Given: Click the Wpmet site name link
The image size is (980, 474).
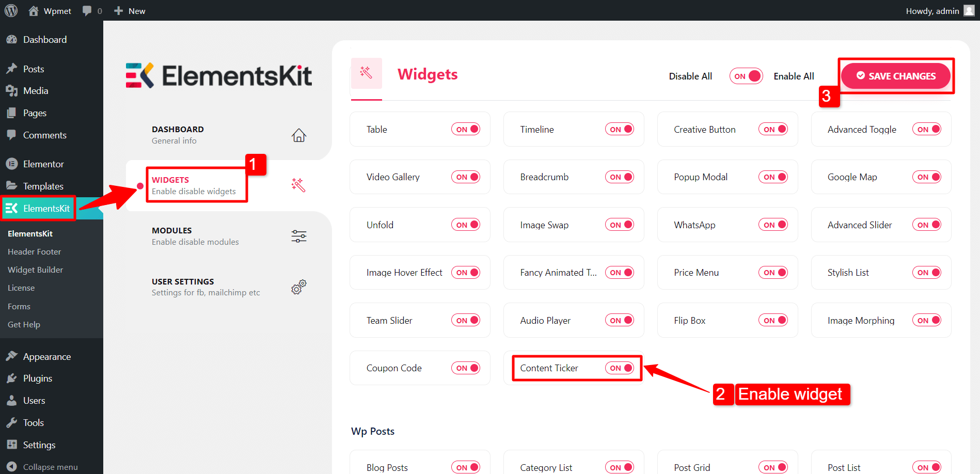Looking at the screenshot, I should (x=57, y=11).
